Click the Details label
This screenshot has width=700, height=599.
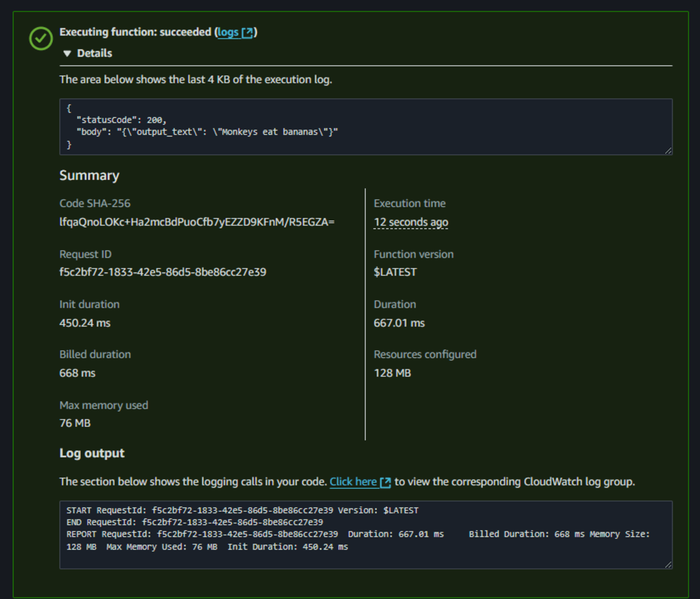94,53
